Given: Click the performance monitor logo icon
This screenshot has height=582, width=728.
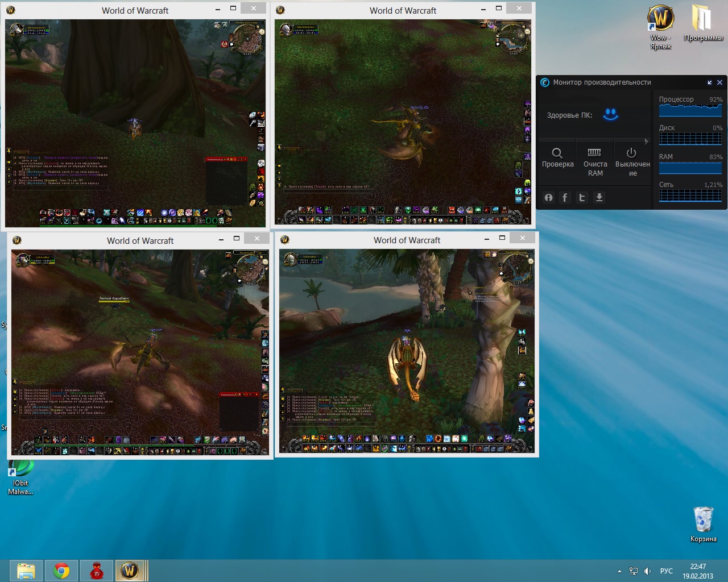Looking at the screenshot, I should pos(544,82).
